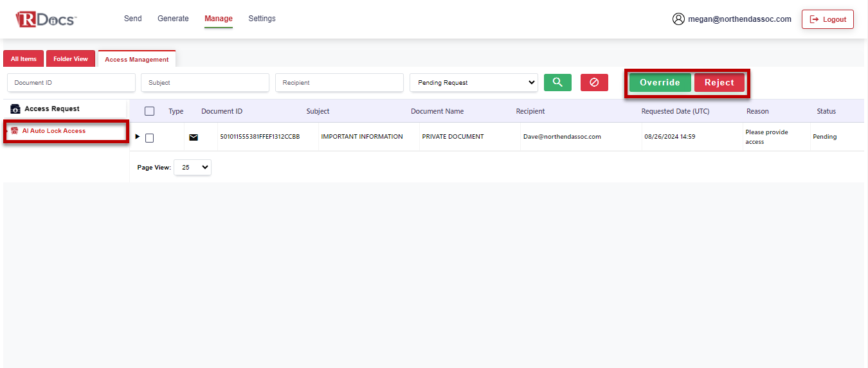
Task: Click the 08/26/2024 14:59 date cell
Action: click(669, 137)
